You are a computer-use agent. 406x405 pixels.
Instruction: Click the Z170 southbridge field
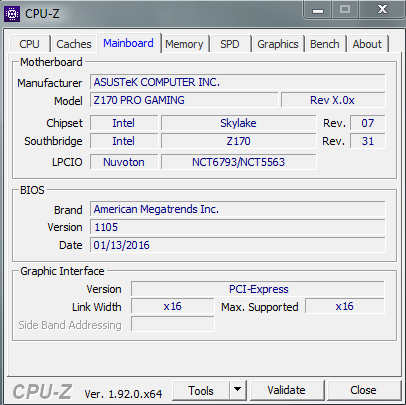(x=239, y=141)
